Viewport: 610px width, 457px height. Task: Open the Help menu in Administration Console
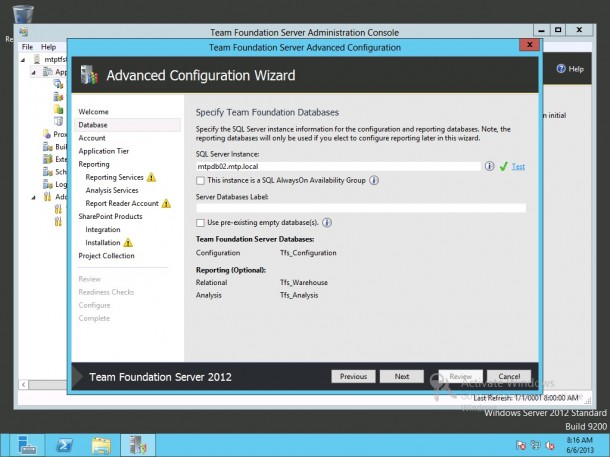pyautogui.click(x=49, y=47)
